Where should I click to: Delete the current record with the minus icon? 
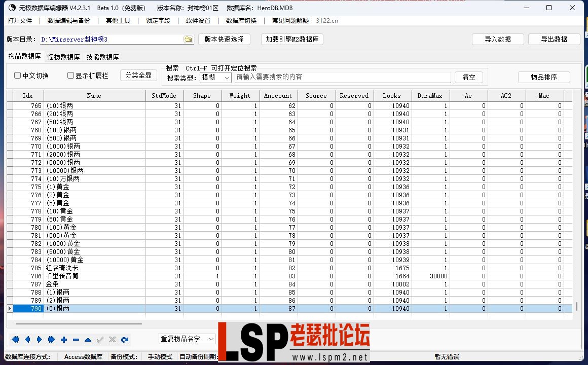click(75, 340)
